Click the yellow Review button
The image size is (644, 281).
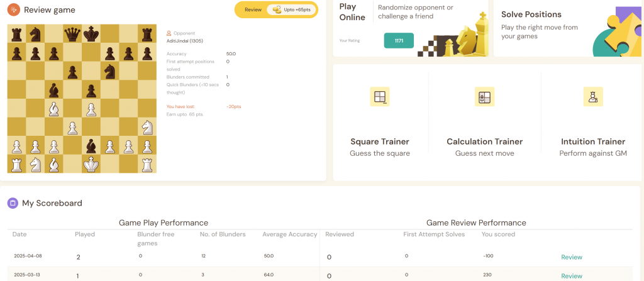277,9
